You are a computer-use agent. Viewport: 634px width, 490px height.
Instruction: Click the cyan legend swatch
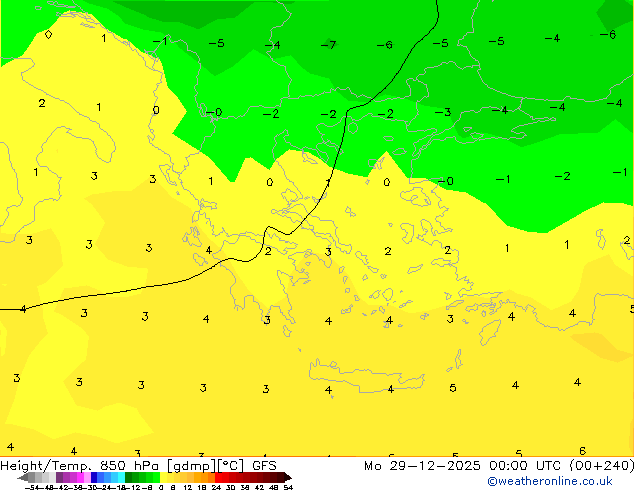121,477
